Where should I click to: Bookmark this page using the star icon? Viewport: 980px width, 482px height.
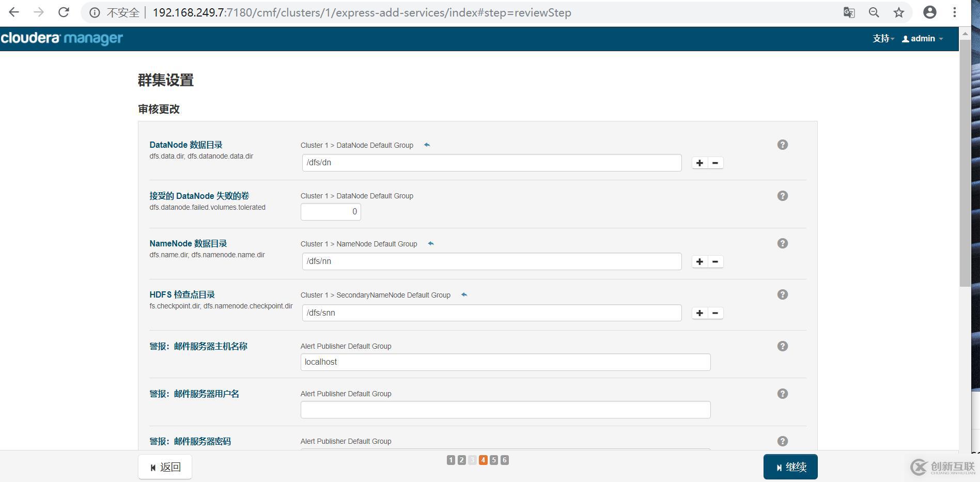tap(899, 12)
